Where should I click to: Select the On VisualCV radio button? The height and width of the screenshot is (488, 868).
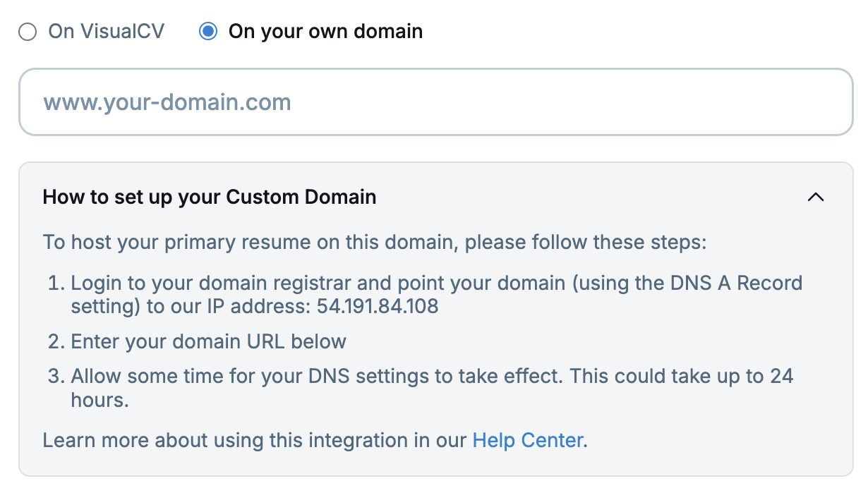coord(28,32)
